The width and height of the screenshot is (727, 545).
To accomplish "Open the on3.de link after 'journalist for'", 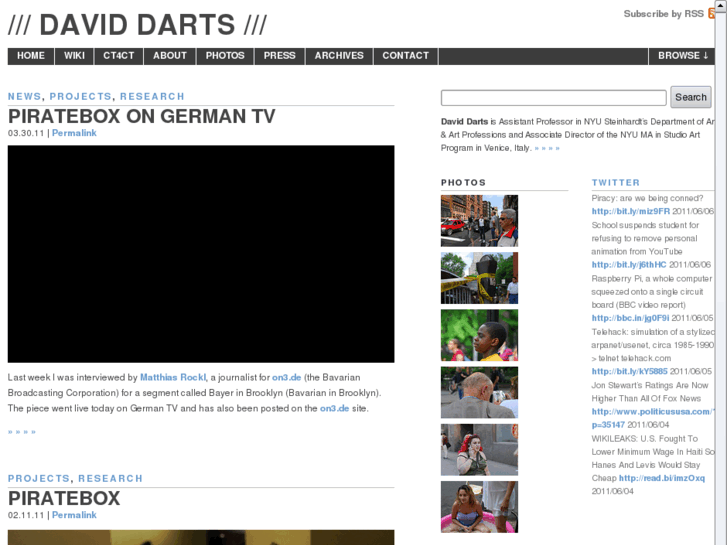I will 287,378.
